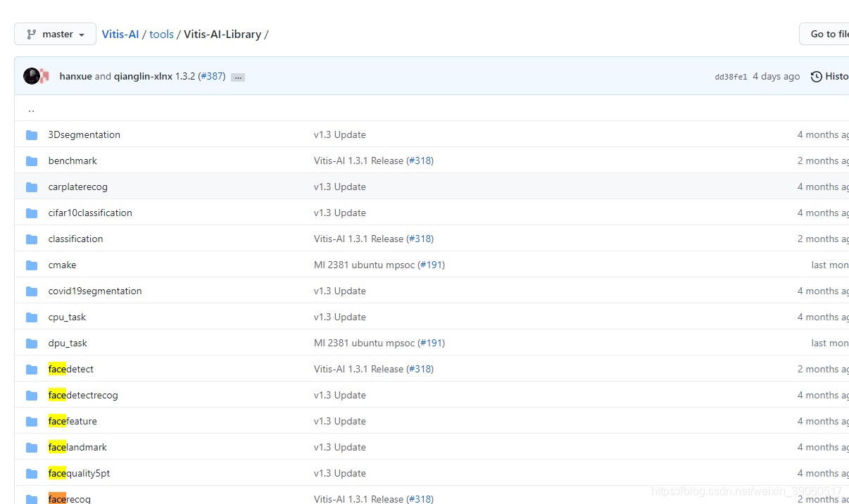This screenshot has width=849, height=504.
Task: Click the Go to file button
Action: point(825,34)
